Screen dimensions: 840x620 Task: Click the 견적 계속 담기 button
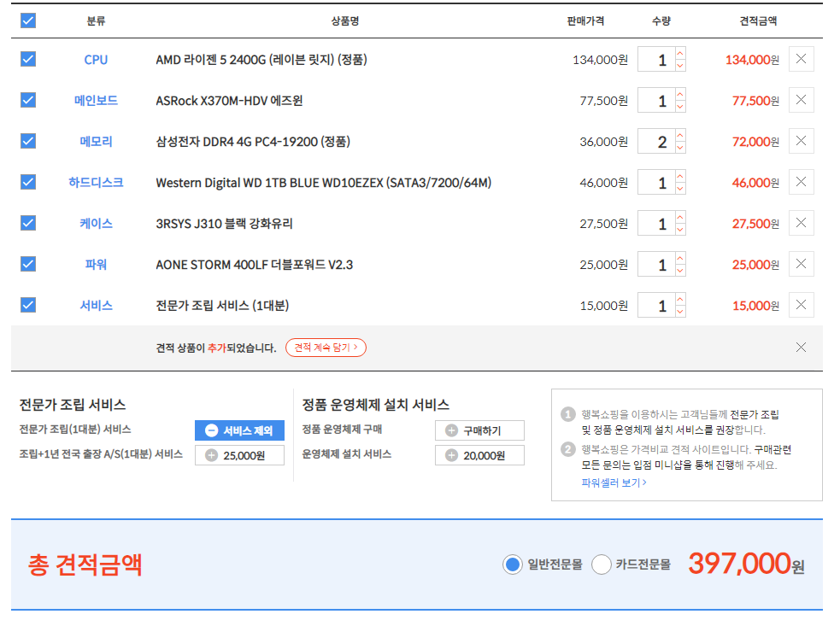(x=326, y=348)
